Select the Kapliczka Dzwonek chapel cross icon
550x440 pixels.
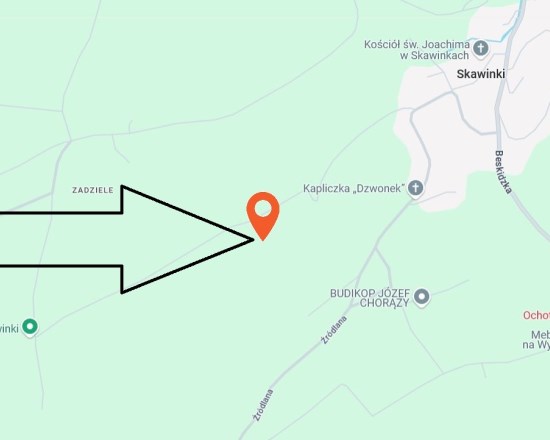415,188
